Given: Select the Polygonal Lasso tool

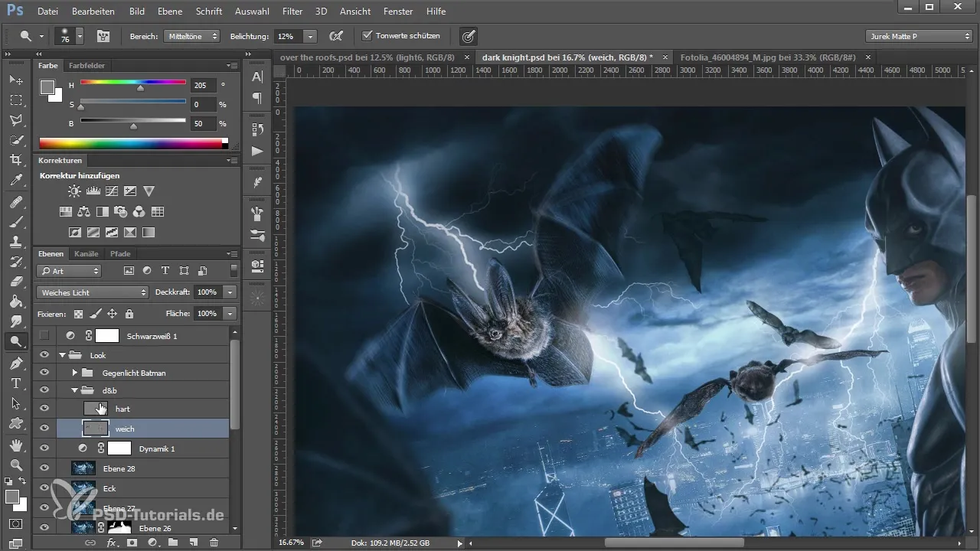Looking at the screenshot, I should pyautogui.click(x=15, y=119).
